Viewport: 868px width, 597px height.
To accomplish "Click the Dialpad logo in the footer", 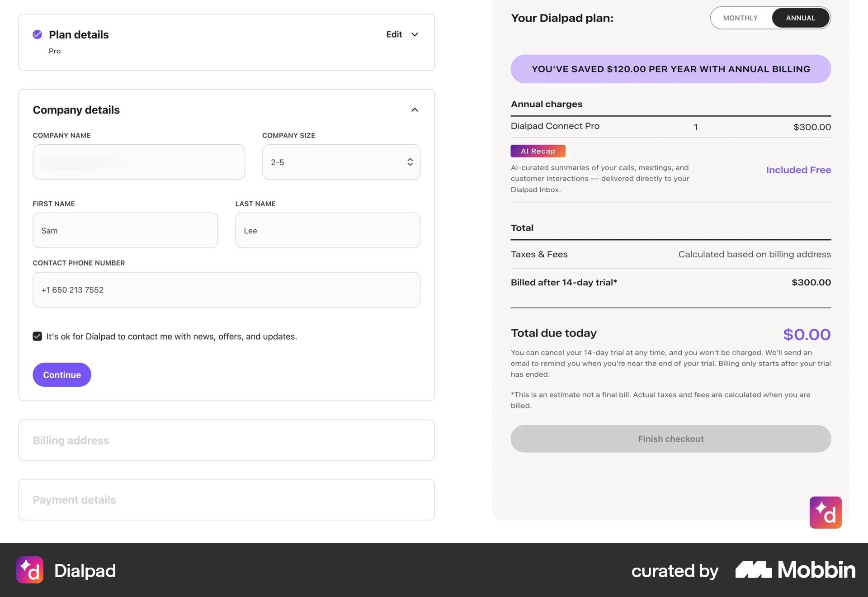I will [66, 570].
